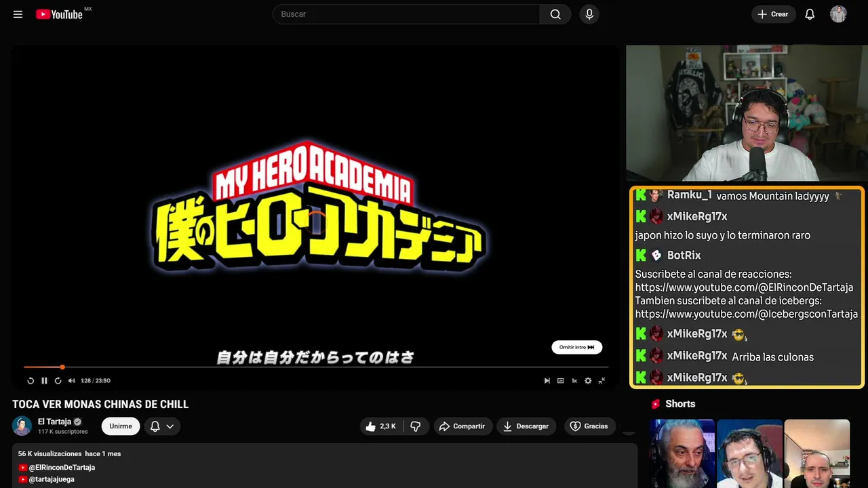Click the Shorts section heading
Image resolution: width=868 pixels, height=488 pixels.
[x=680, y=404]
